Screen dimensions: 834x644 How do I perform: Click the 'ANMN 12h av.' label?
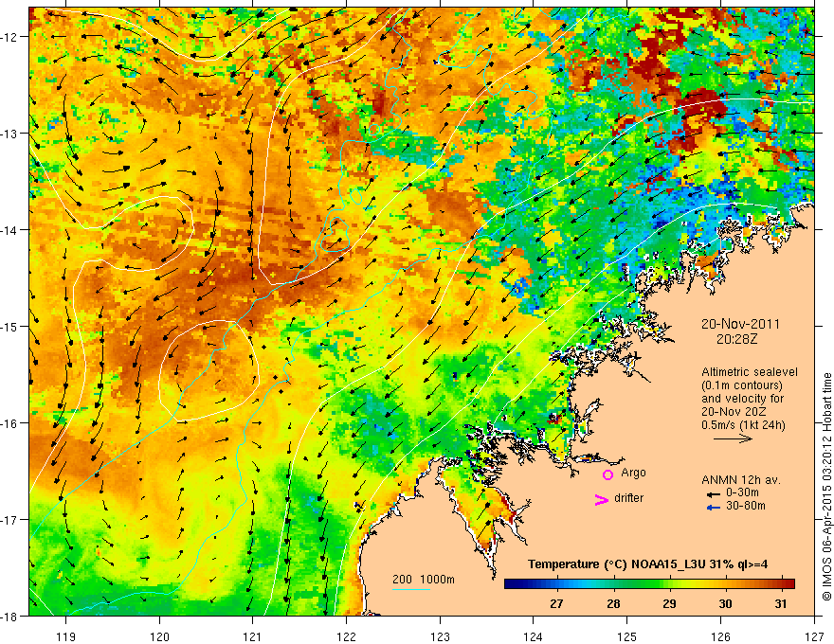[741, 480]
